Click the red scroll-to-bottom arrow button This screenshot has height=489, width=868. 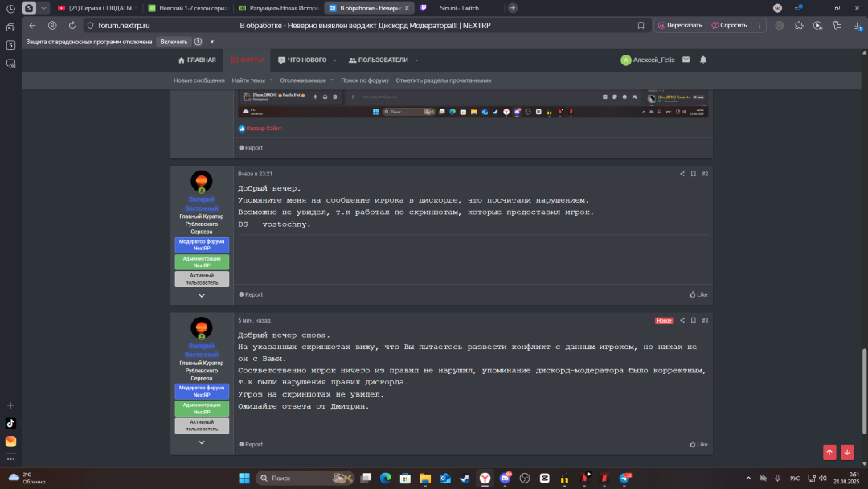pyautogui.click(x=847, y=452)
